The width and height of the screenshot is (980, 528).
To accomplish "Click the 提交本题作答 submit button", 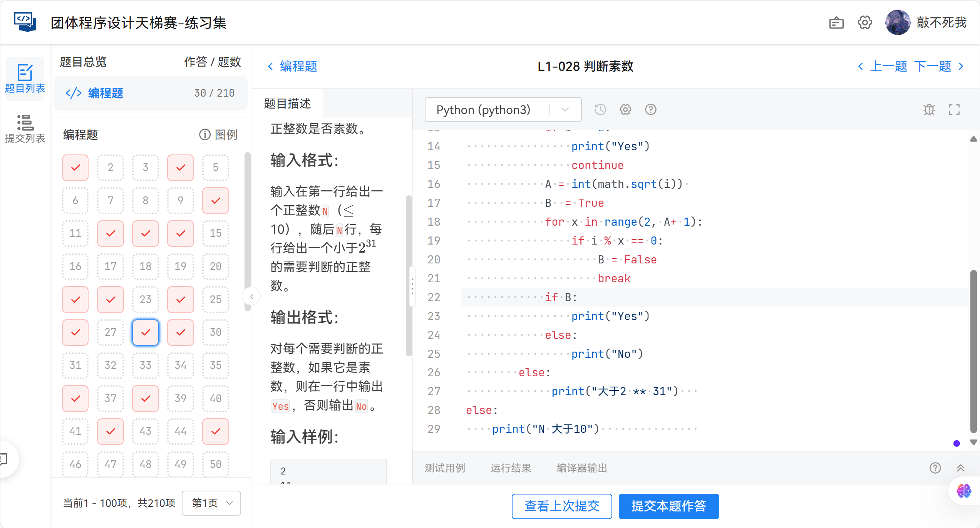I will [x=669, y=506].
